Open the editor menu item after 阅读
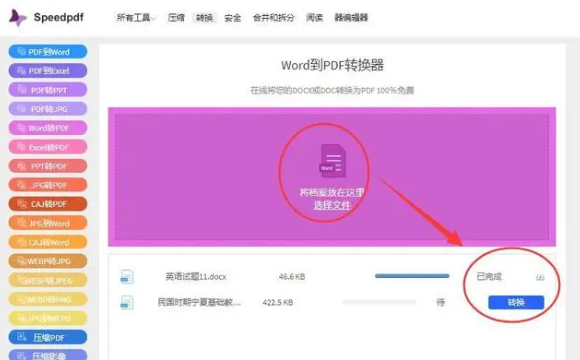 351,17
